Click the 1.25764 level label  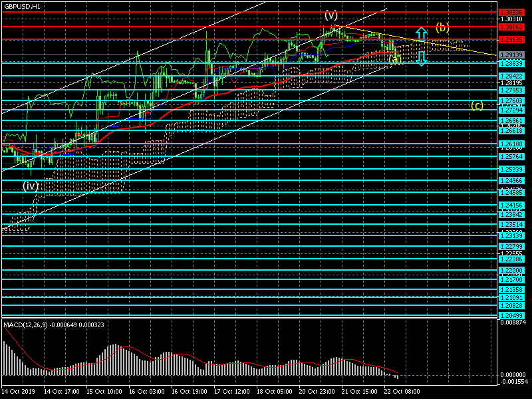pyautogui.click(x=511, y=157)
